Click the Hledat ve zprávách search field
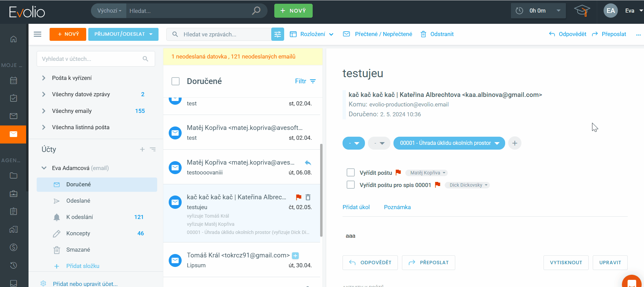The width and height of the screenshot is (644, 287). [224, 34]
